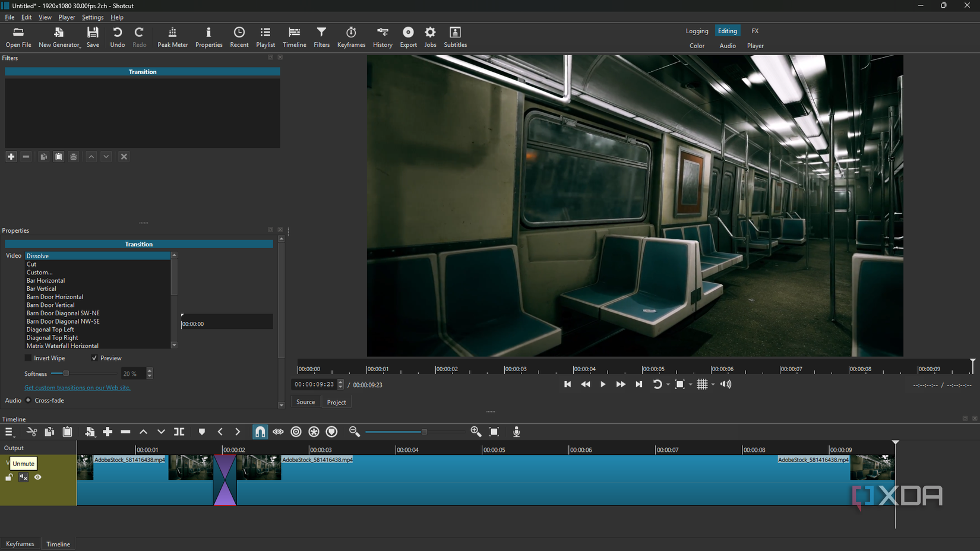The height and width of the screenshot is (551, 980).
Task: Create a marker on the timeline
Action: 201,432
